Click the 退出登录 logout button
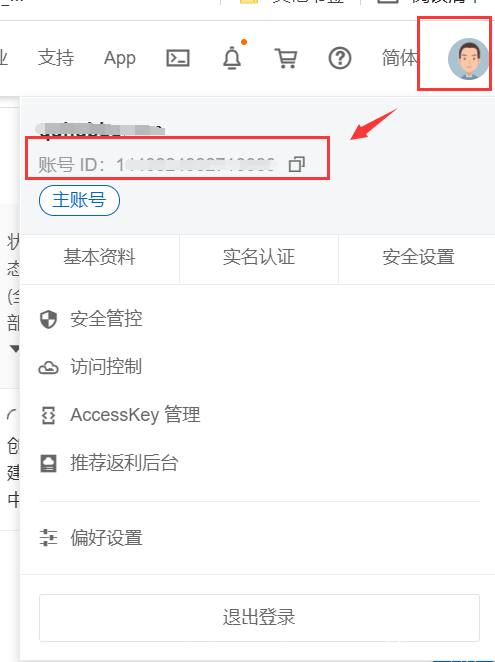 tap(259, 618)
